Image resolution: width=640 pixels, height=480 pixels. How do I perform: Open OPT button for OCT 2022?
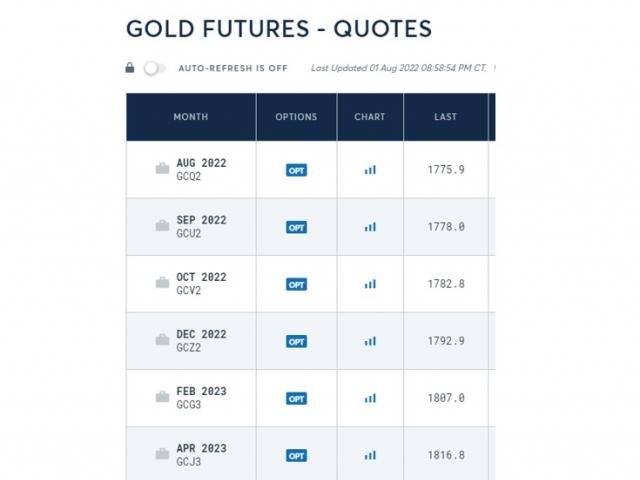click(296, 284)
